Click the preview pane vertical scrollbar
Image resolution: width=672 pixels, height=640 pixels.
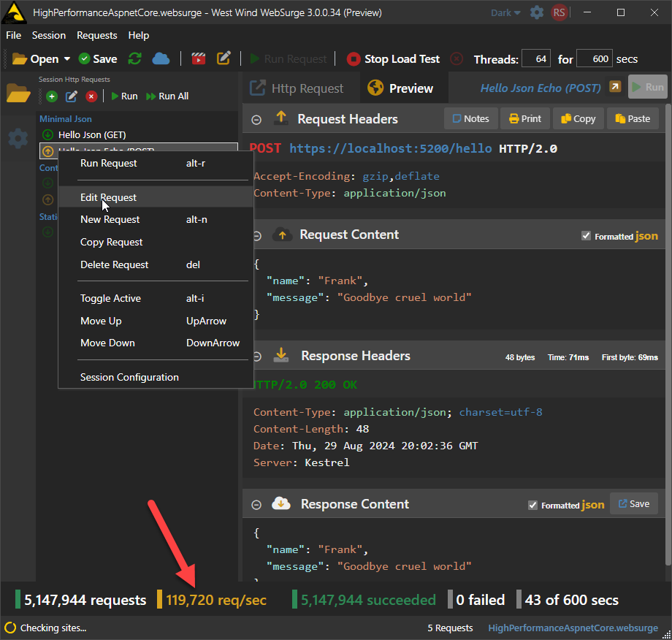(669, 335)
